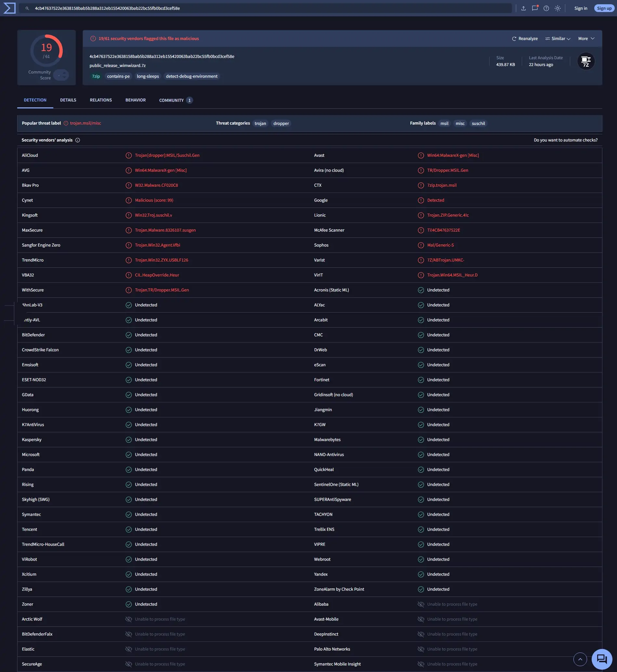Click the crossed-eye icon in the DeepInstinct row
Screen dimensions: 617x672
click(421, 634)
